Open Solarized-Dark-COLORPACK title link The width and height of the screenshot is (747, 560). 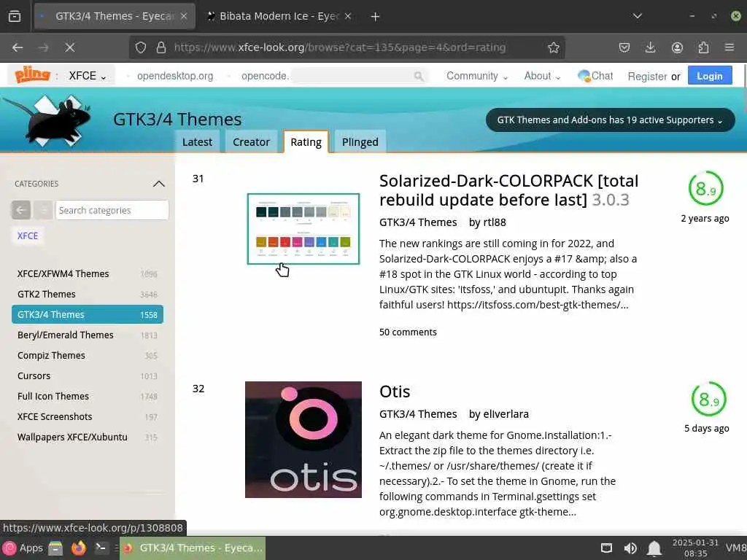pyautogui.click(x=508, y=190)
